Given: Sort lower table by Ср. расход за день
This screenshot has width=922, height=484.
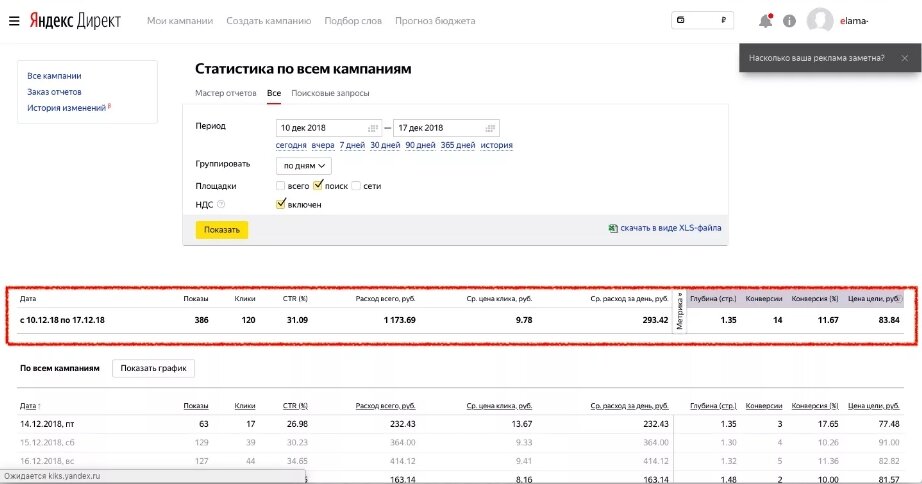Looking at the screenshot, I should [629, 406].
